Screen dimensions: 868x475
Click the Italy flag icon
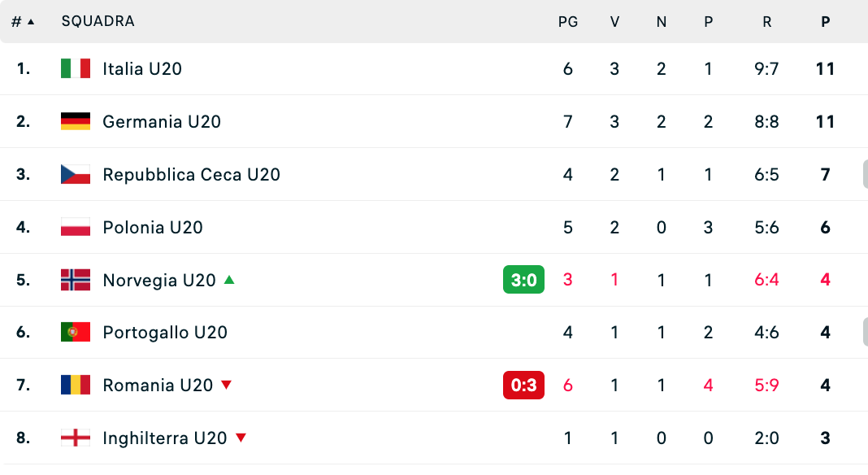tap(76, 69)
